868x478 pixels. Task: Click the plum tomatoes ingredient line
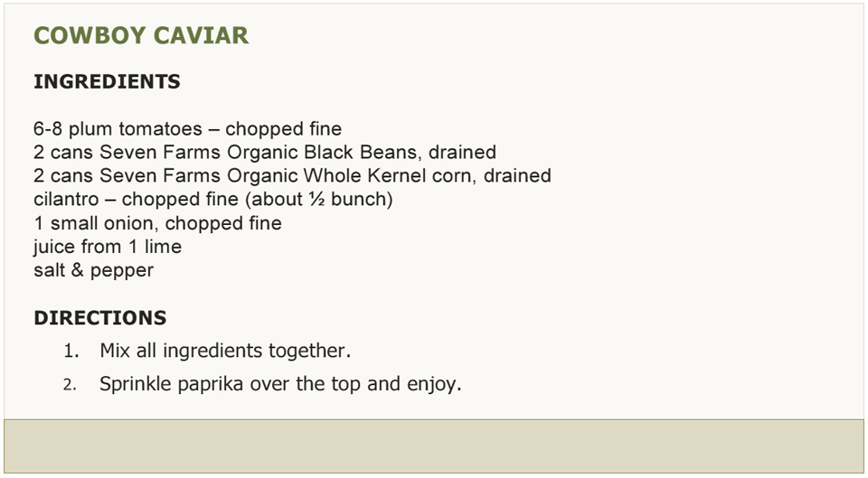[188, 129]
